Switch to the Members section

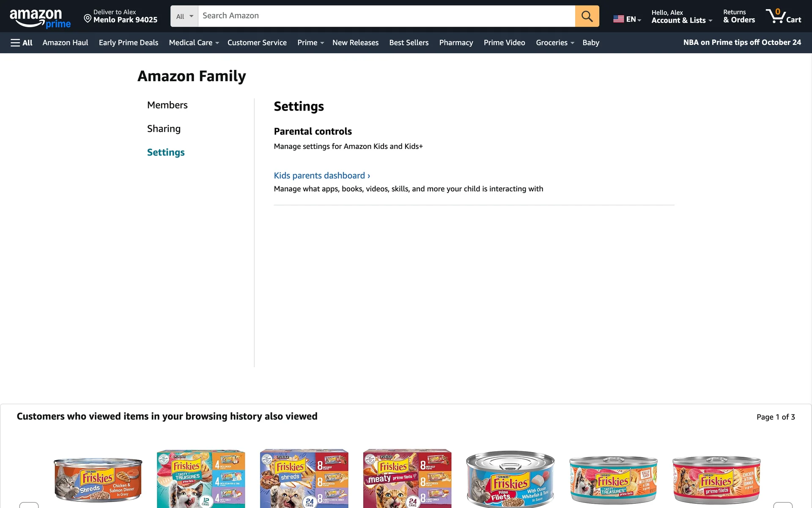coord(167,105)
